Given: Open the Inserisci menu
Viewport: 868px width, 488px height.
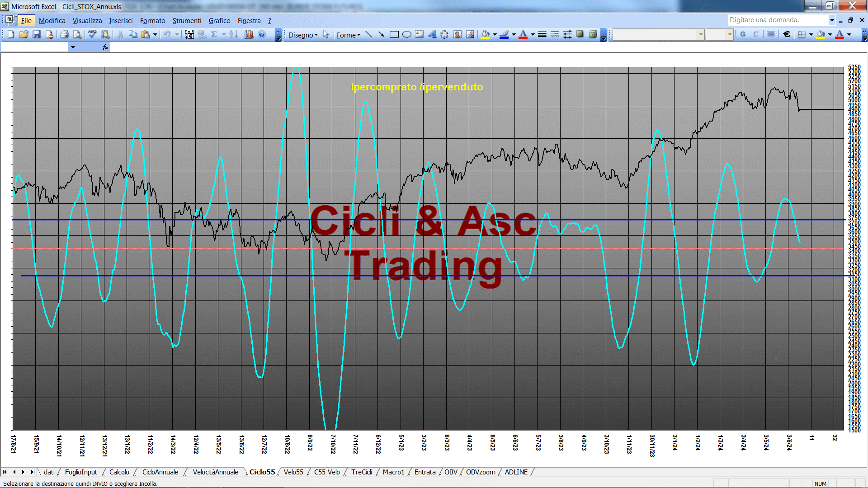Looking at the screenshot, I should 121,20.
